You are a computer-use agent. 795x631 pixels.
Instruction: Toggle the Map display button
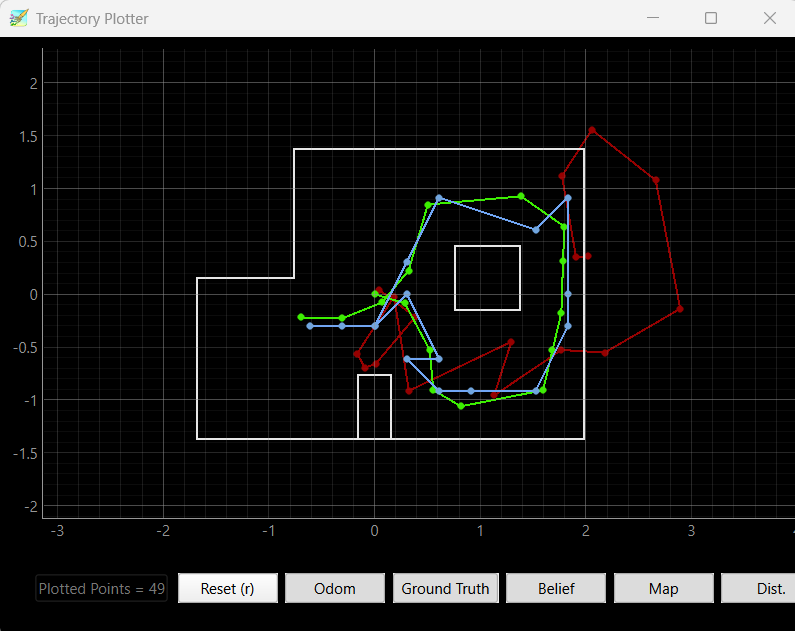(664, 588)
